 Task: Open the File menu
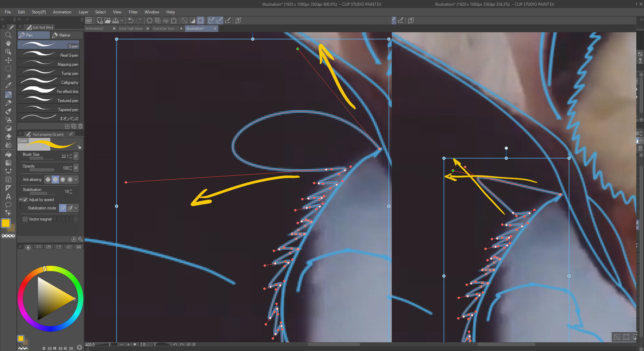click(x=8, y=12)
